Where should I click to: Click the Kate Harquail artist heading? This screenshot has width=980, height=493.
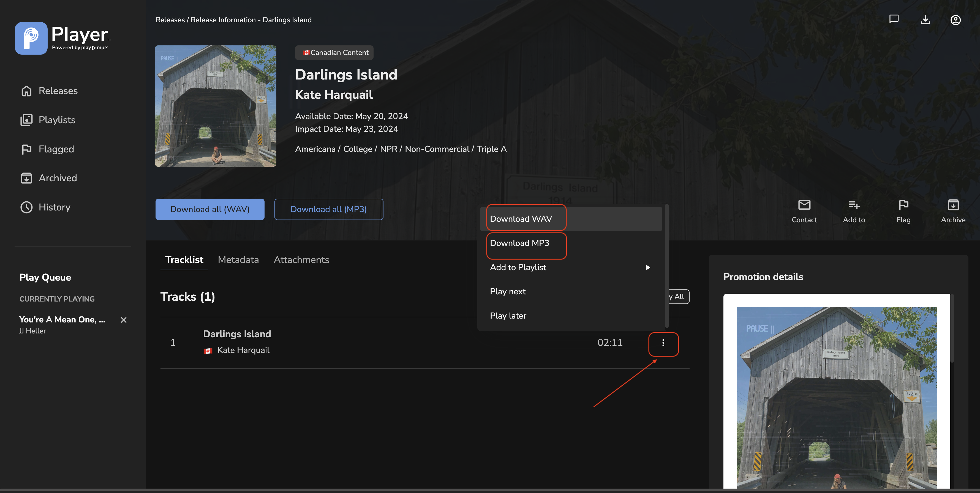(x=334, y=95)
